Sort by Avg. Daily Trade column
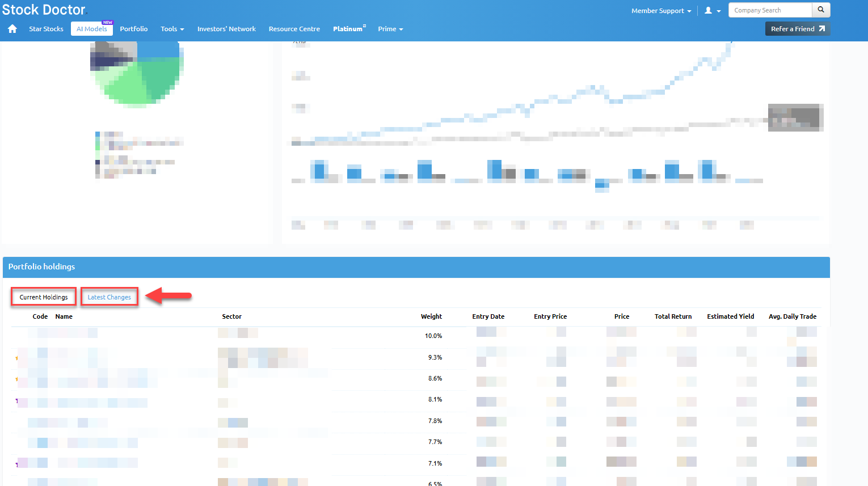The width and height of the screenshot is (868, 486). click(793, 316)
